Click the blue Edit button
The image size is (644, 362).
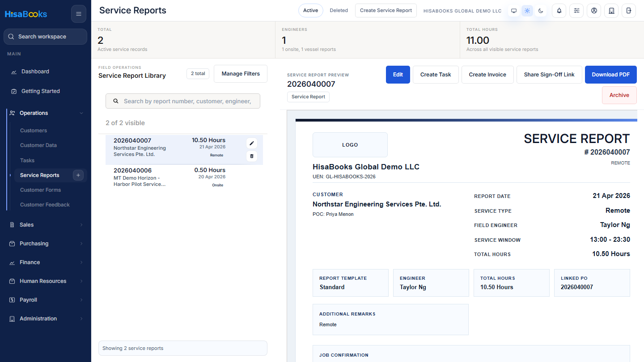click(398, 75)
